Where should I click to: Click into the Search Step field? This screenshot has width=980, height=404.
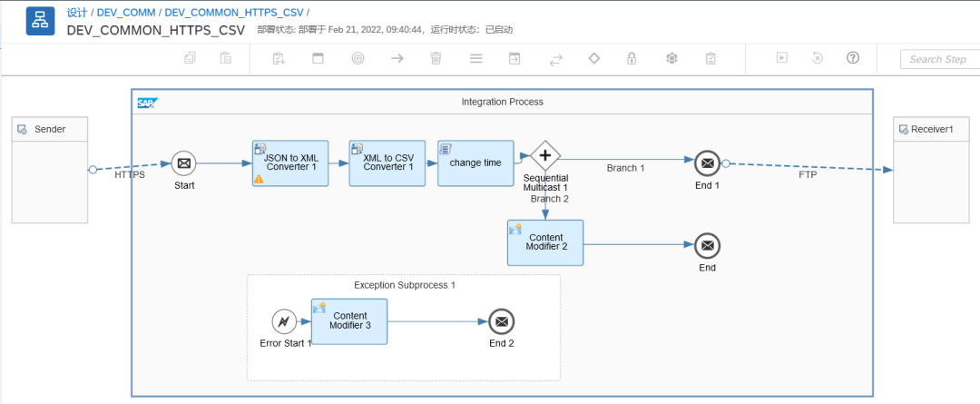coord(938,59)
